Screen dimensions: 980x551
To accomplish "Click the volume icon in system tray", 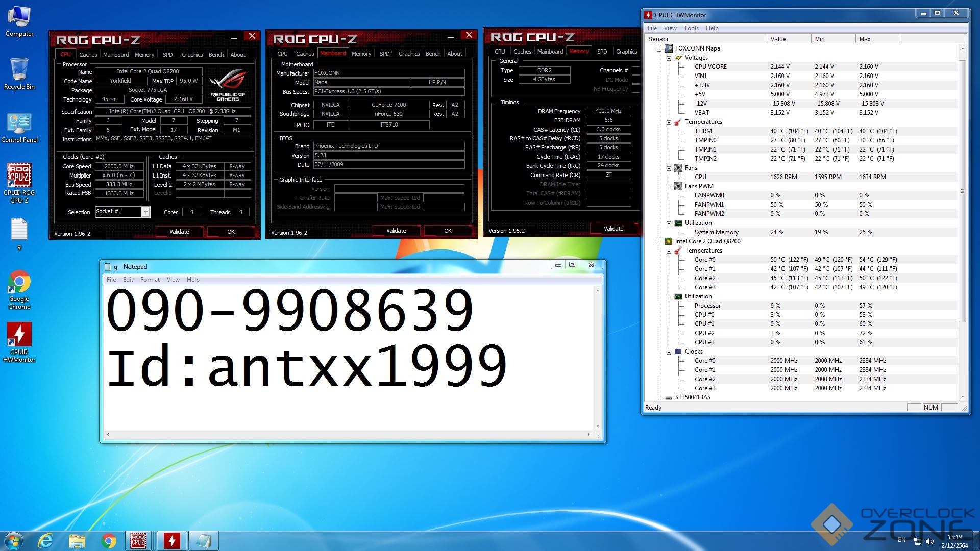I will coord(929,541).
